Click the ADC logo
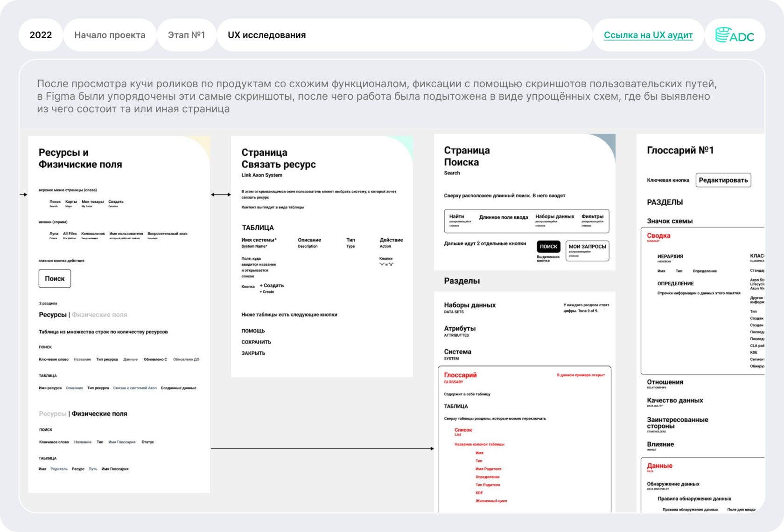Image resolution: width=784 pixels, height=532 pixels. [735, 35]
